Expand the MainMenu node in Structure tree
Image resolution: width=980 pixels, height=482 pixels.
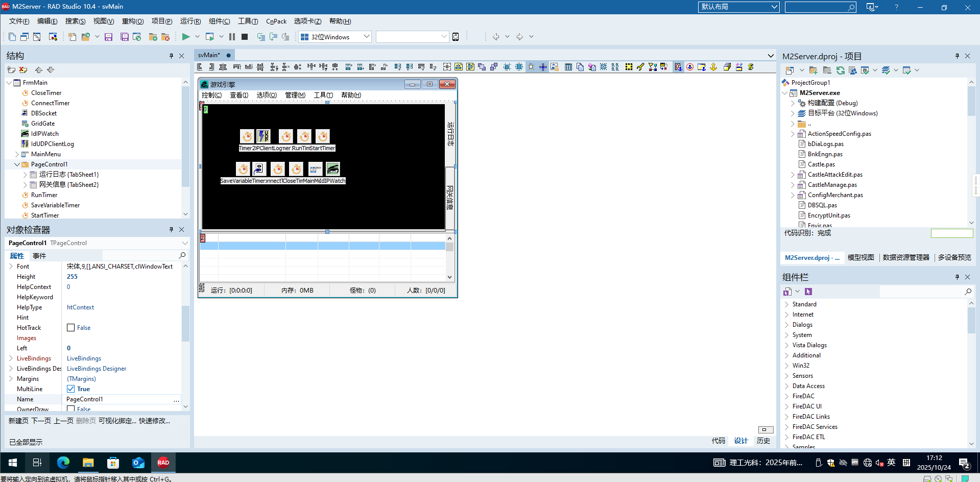click(x=17, y=154)
